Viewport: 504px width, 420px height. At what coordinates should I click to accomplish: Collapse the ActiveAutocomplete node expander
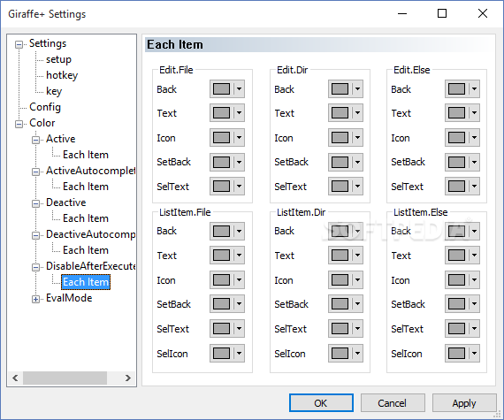(x=35, y=172)
